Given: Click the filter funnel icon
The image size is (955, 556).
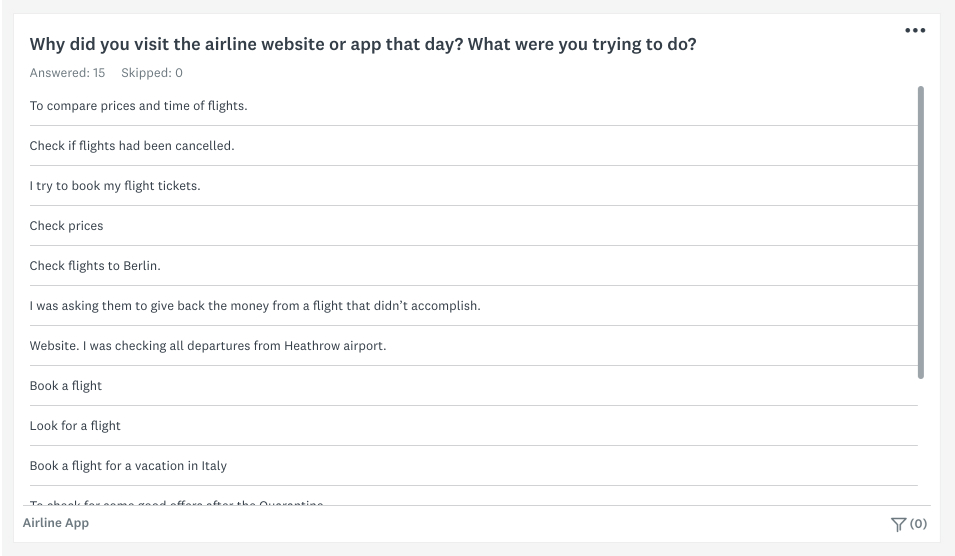Looking at the screenshot, I should click(x=898, y=524).
